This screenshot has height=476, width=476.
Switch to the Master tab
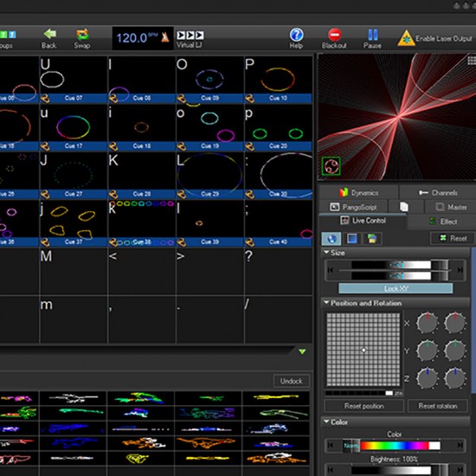click(x=451, y=207)
